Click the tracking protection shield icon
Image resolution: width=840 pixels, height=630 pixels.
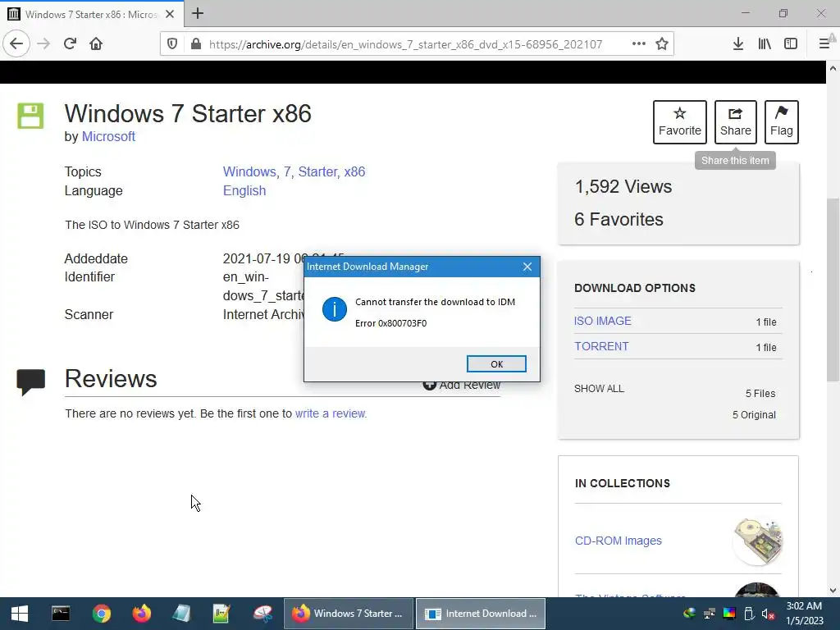(172, 44)
